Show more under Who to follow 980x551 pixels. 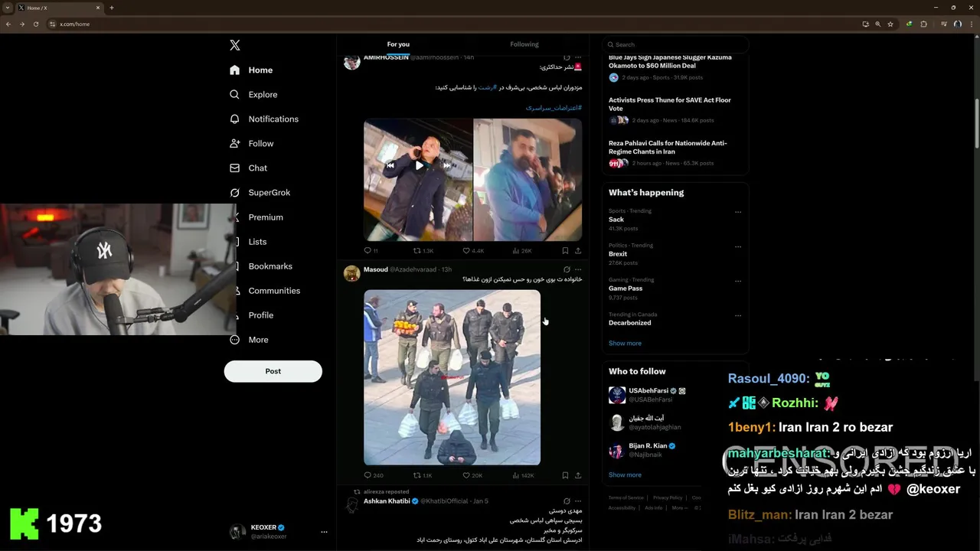(625, 474)
